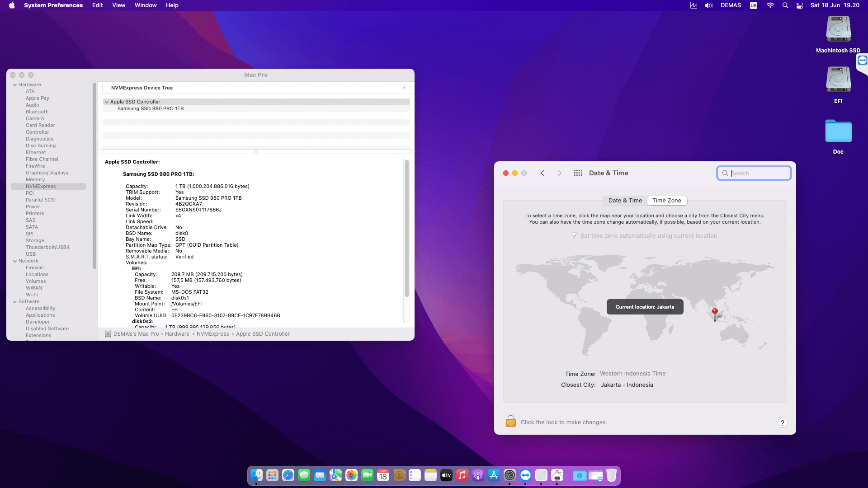The image size is (868, 488).
Task: Open the Mail app in the Dock
Action: tap(320, 475)
